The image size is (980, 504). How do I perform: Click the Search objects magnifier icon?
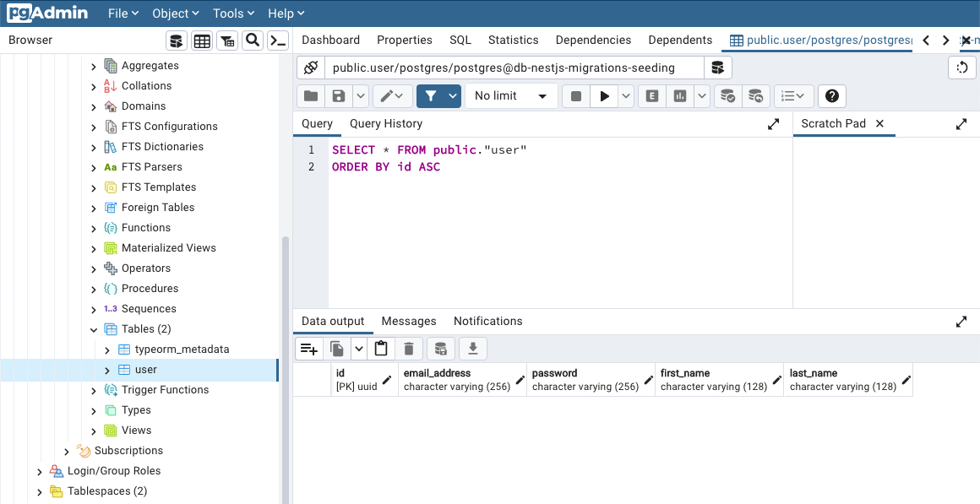point(252,40)
